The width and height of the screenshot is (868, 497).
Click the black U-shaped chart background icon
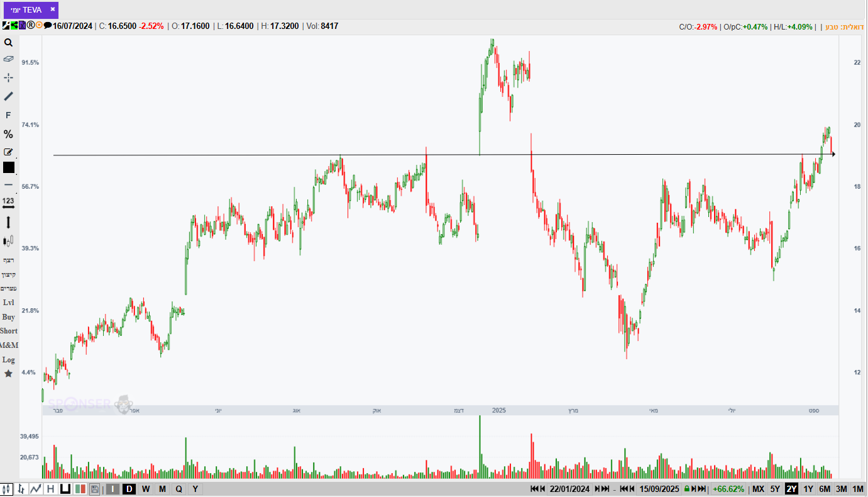[65, 489]
